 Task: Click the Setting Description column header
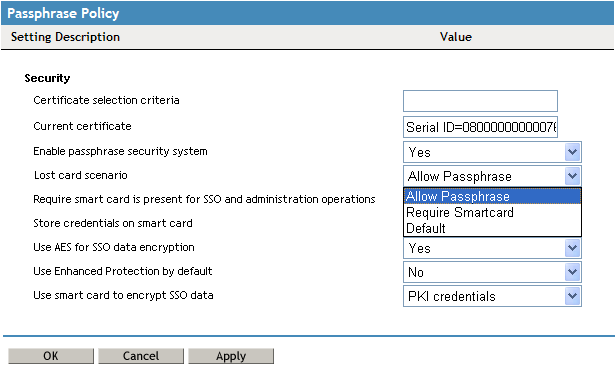click(66, 37)
